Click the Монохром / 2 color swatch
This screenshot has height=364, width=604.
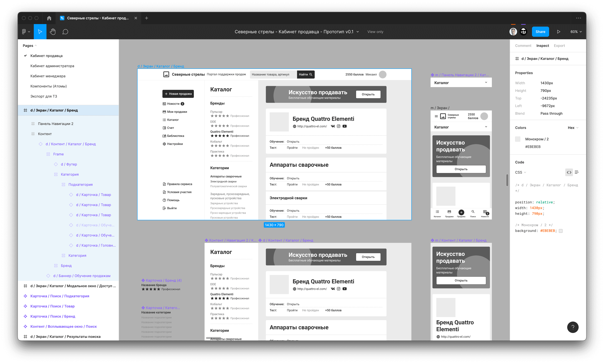point(518,139)
